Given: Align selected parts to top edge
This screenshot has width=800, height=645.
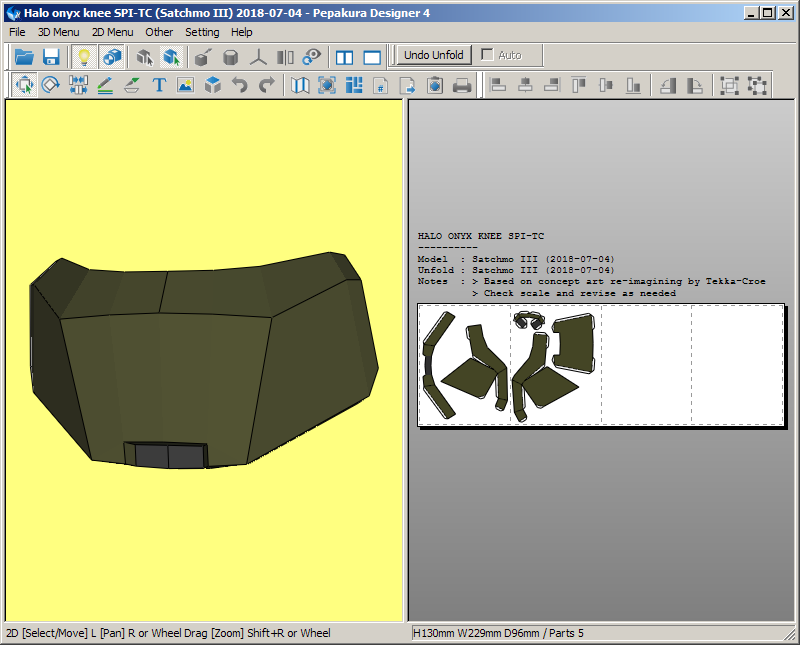Looking at the screenshot, I should [579, 85].
